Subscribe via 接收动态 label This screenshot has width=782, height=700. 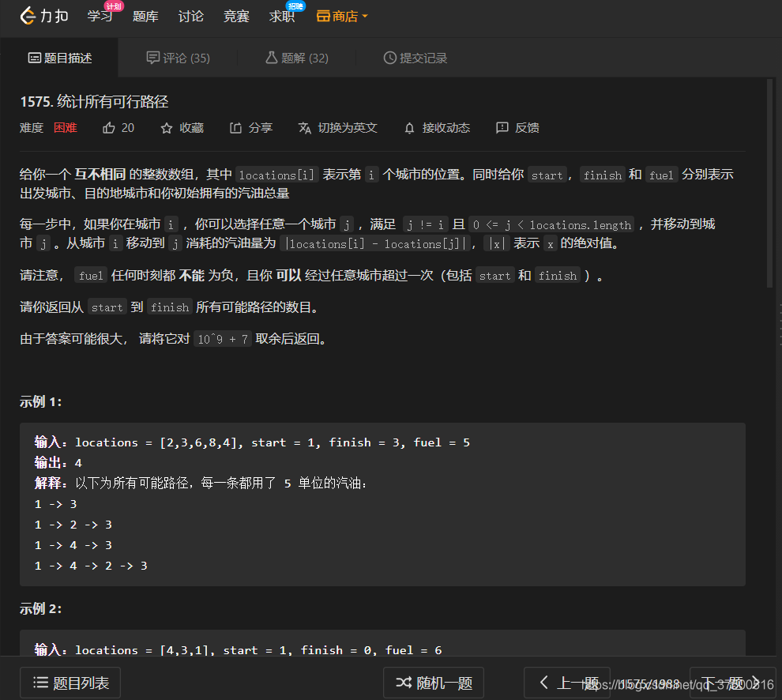446,128
